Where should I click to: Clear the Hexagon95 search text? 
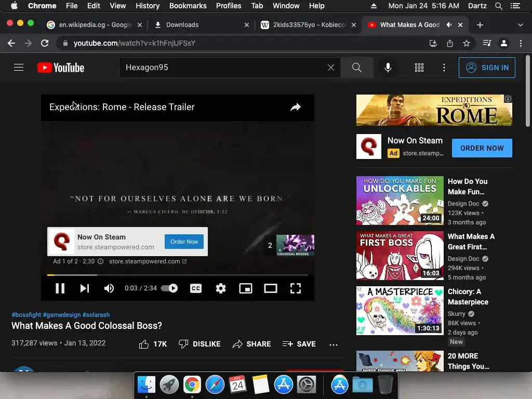pyautogui.click(x=331, y=68)
